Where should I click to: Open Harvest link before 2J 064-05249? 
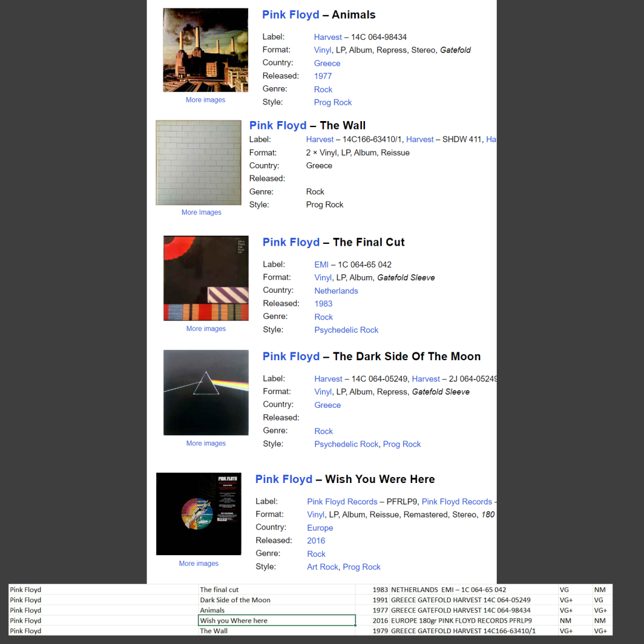point(426,379)
